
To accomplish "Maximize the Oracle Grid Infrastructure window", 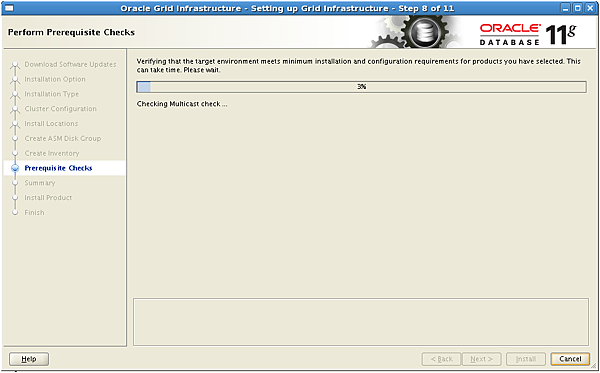I will tap(578, 8).
